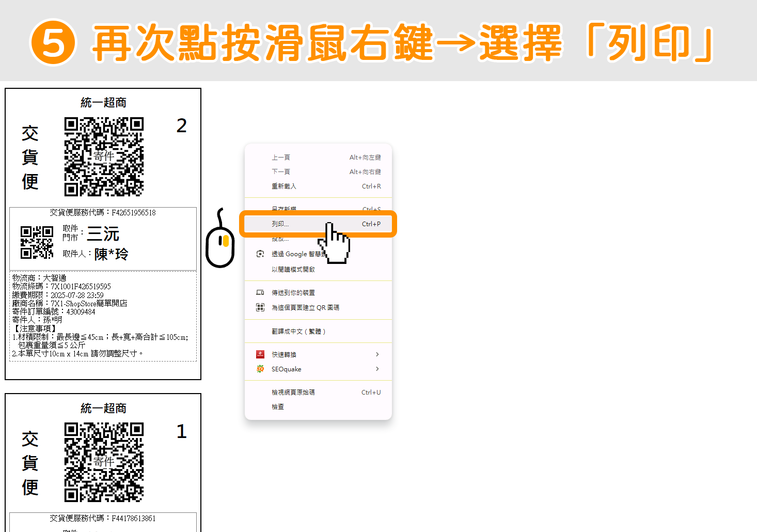Click the SEOquake extension icon
Screen dimensions: 757x532
260,369
